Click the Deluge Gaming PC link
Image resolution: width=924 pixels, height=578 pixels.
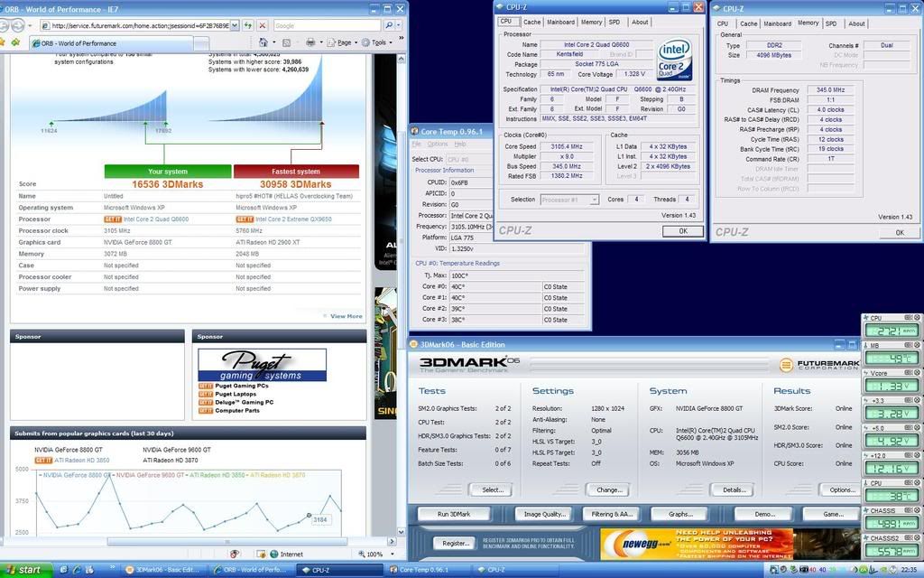point(244,402)
